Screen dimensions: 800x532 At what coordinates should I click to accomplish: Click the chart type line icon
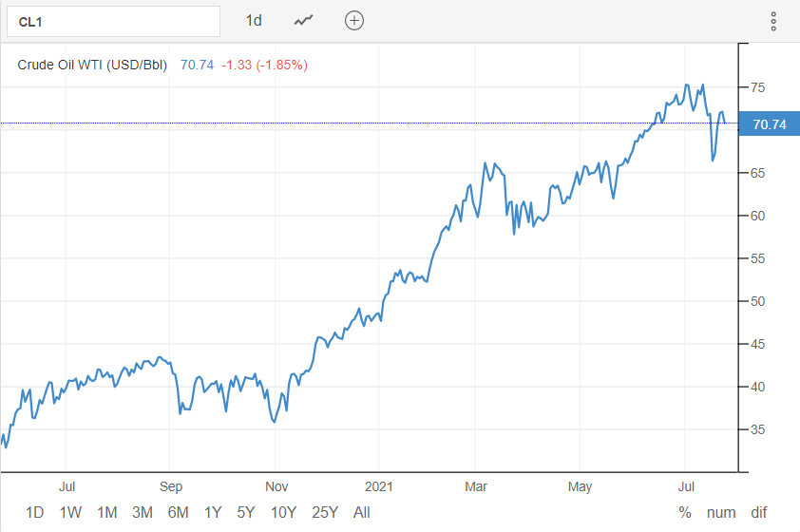tap(304, 21)
